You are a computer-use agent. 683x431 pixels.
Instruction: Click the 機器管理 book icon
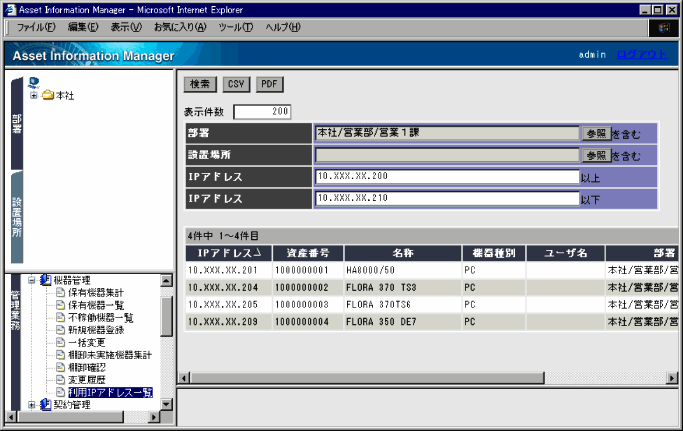[45, 280]
